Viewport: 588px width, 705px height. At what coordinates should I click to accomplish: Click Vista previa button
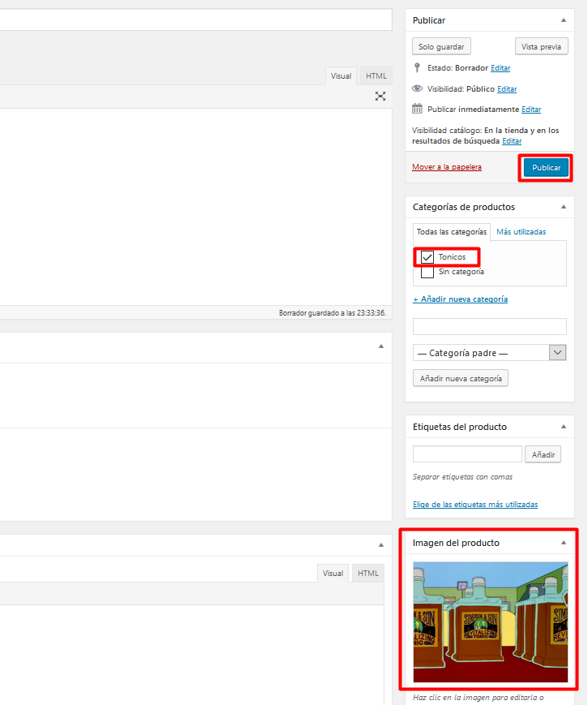tap(541, 46)
